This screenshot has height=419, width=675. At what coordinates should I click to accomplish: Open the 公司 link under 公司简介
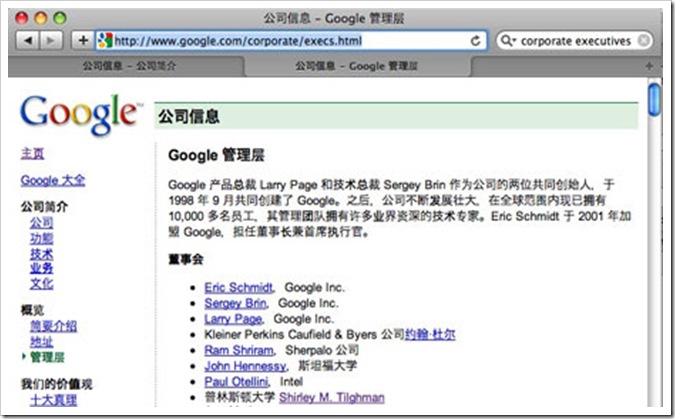42,223
